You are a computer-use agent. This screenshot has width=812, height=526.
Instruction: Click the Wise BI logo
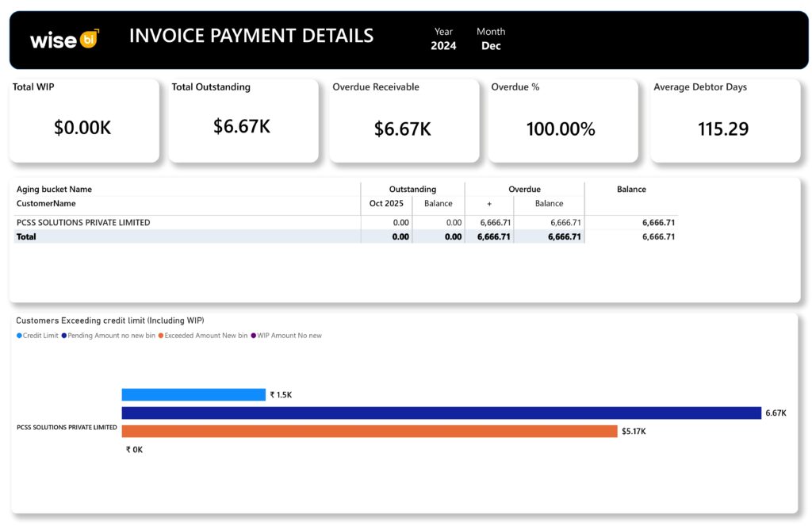click(x=64, y=39)
